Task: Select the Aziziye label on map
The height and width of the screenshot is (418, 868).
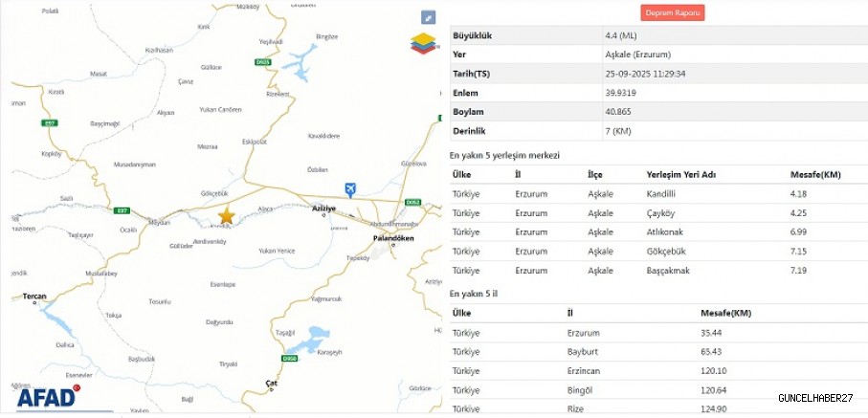Action: [323, 209]
